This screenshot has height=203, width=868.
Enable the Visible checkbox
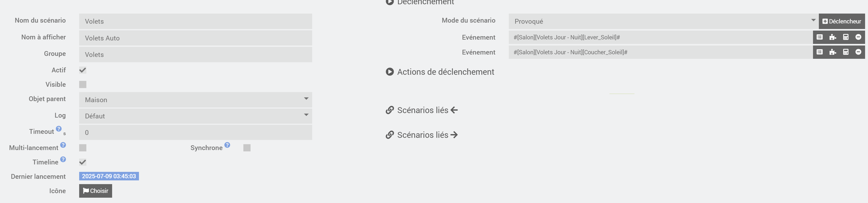point(83,84)
